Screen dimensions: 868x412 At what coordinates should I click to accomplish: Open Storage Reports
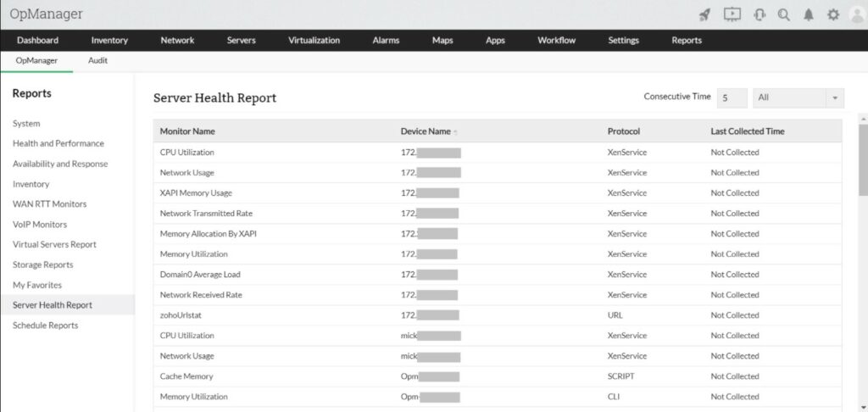pyautogui.click(x=42, y=264)
